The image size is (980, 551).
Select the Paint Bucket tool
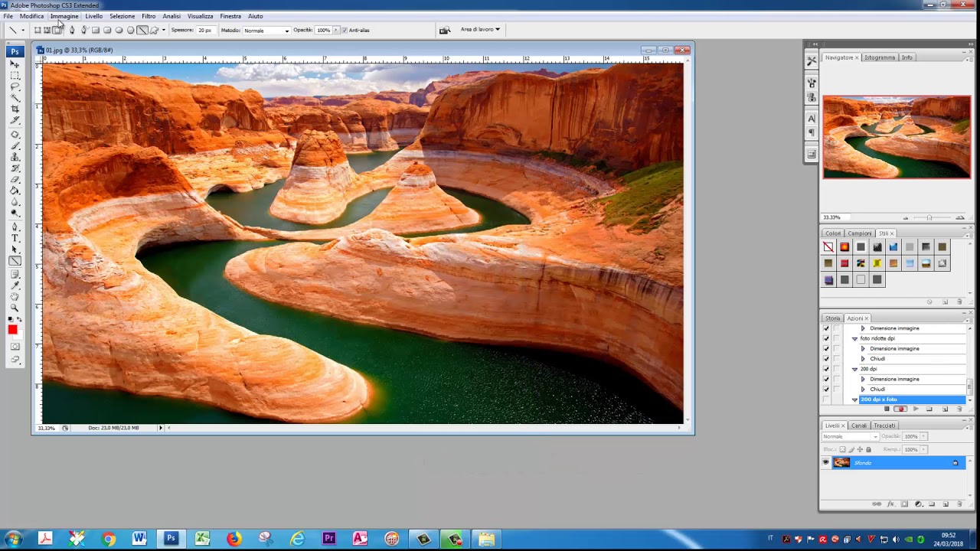click(15, 190)
